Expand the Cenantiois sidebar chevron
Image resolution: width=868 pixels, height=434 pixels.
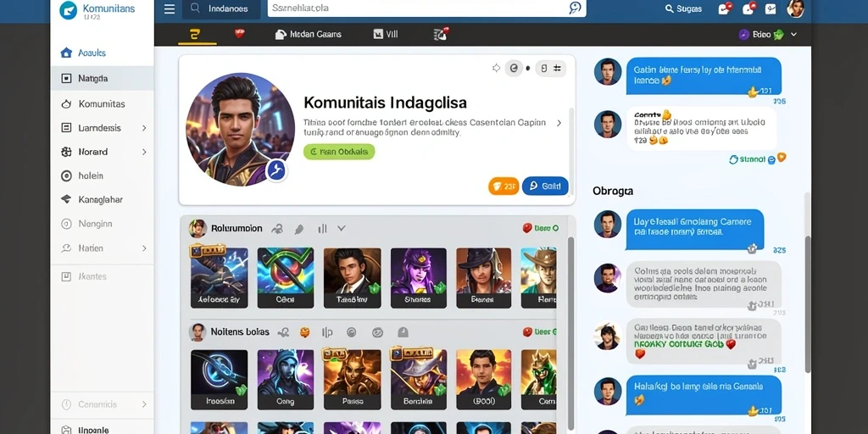click(x=144, y=404)
